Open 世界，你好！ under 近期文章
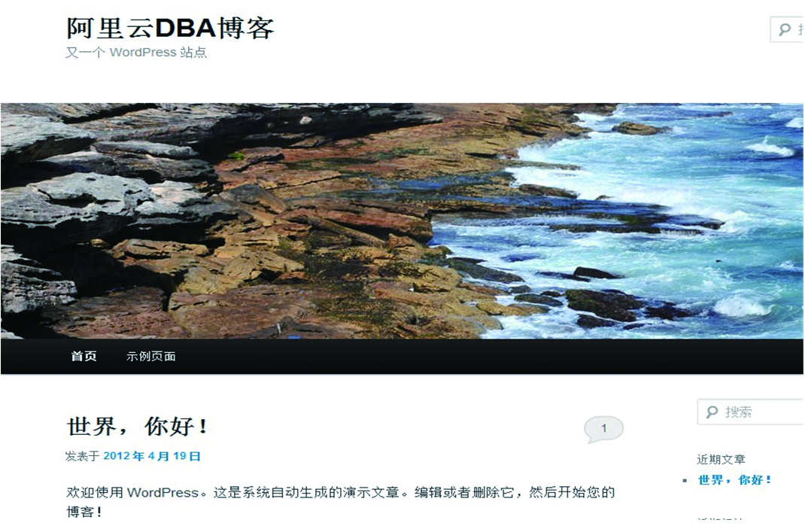This screenshot has height=532, width=805. 735,480
